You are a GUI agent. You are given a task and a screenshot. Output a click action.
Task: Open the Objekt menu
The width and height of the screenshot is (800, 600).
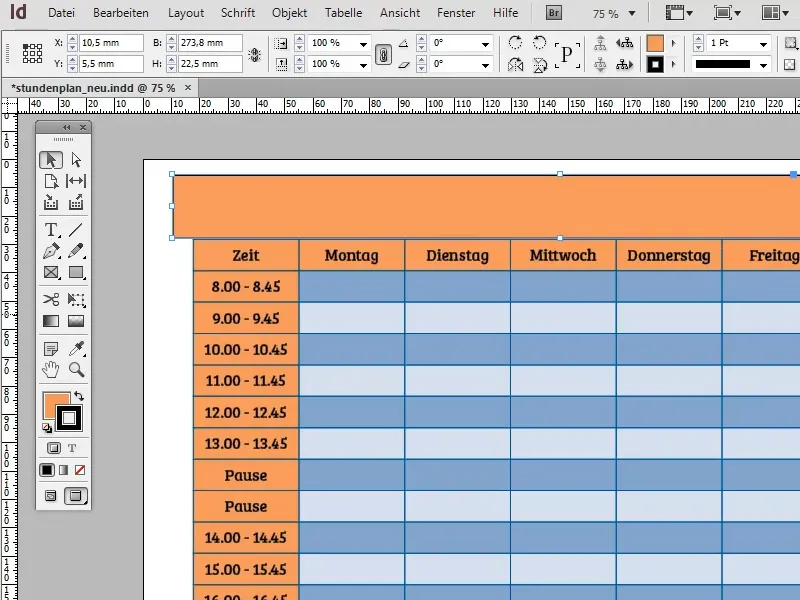tap(289, 13)
